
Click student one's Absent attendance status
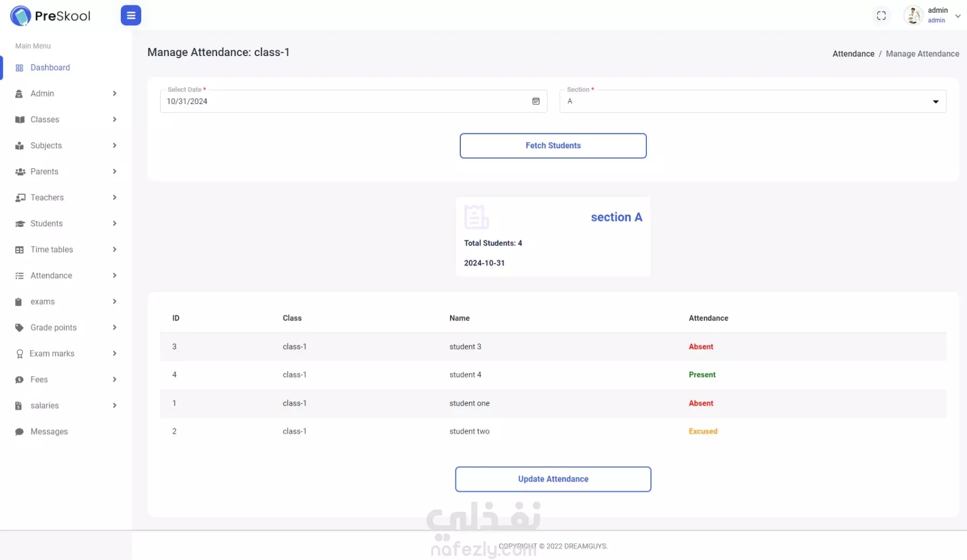(701, 403)
